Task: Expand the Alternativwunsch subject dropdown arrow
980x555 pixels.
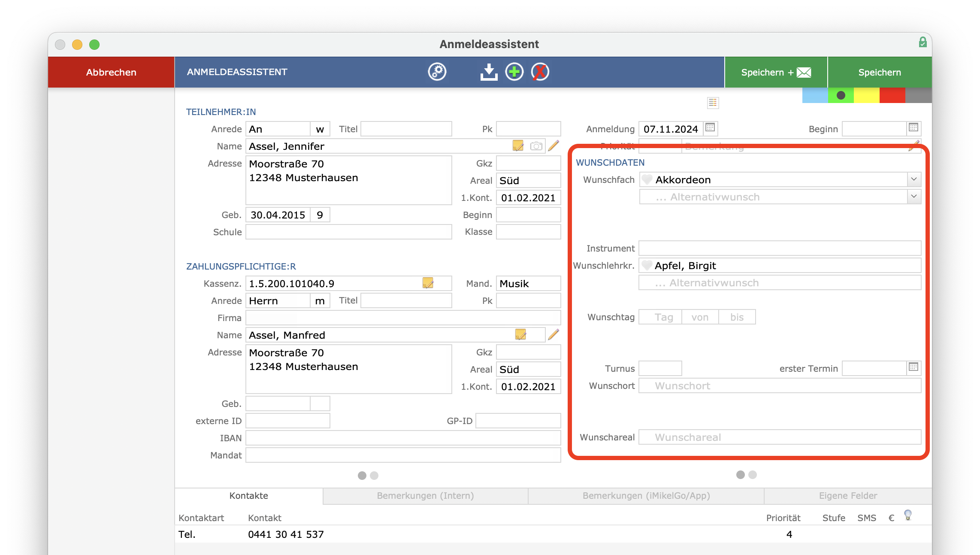Action: click(x=914, y=196)
